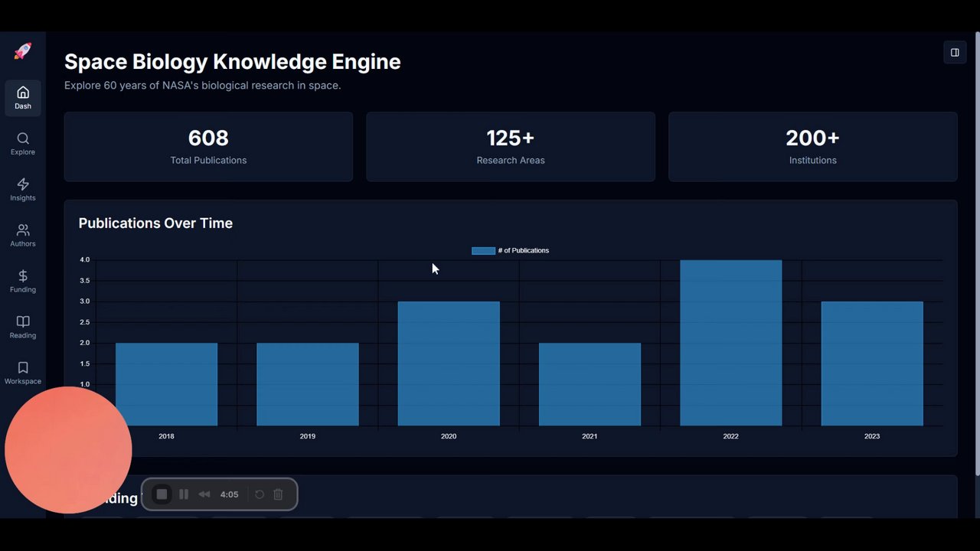Toggle the side panel icon
The height and width of the screenshot is (551, 980).
coord(955,53)
